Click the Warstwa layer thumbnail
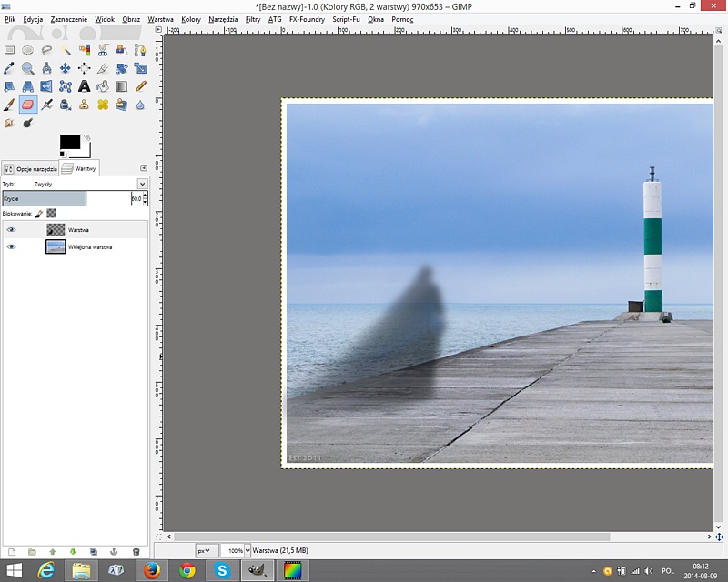The width and height of the screenshot is (728, 582). click(56, 230)
